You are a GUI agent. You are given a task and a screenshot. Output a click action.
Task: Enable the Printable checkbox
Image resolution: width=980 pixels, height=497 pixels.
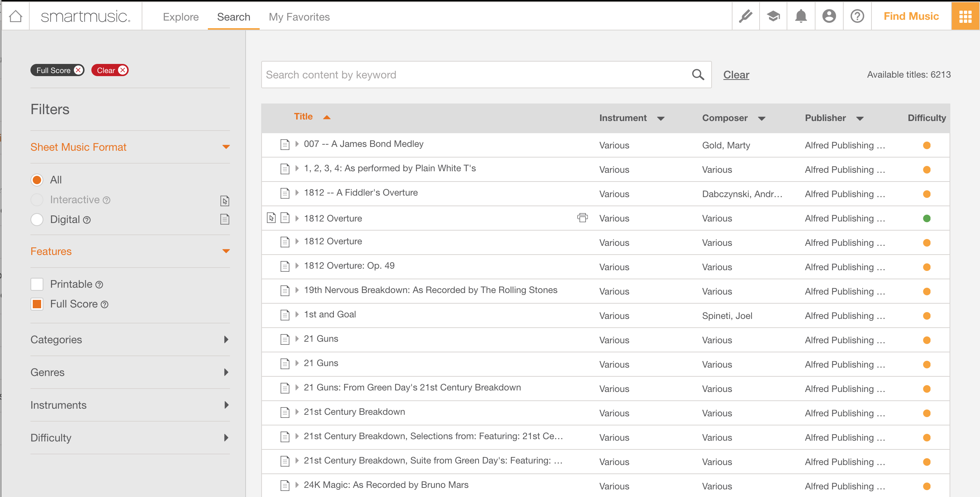[37, 284]
